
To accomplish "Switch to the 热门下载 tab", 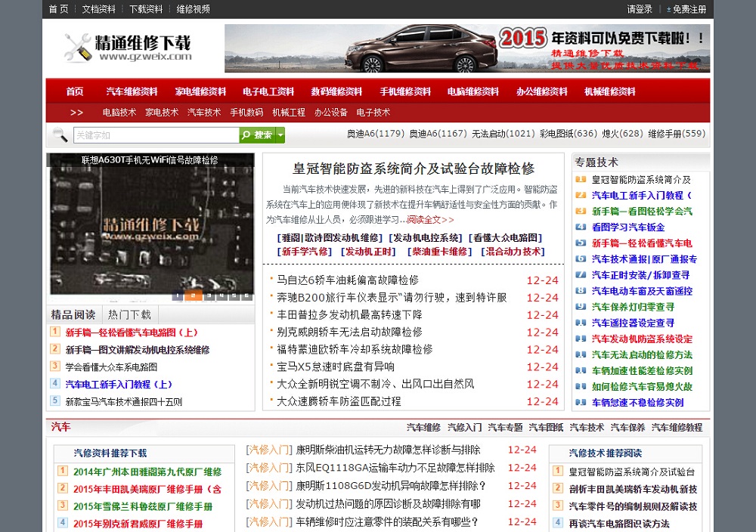I will [x=130, y=314].
